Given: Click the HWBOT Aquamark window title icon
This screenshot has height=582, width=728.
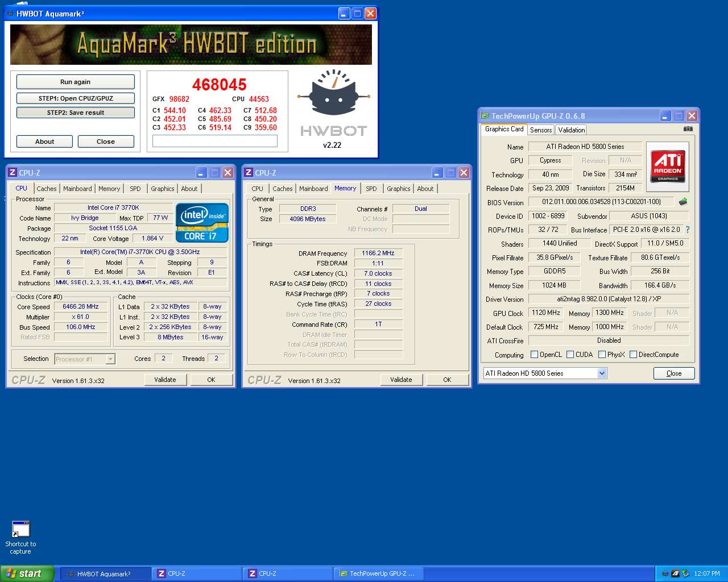Looking at the screenshot, I should [x=10, y=14].
